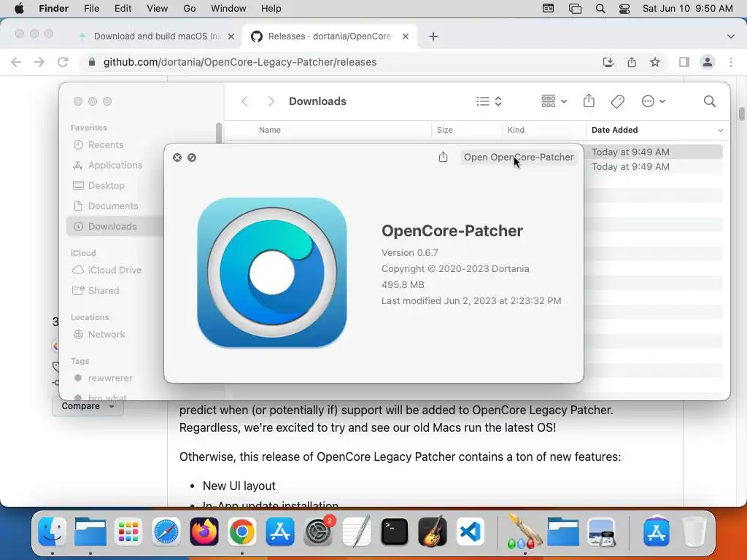747x560 pixels.
Task: Open Chrome tab search chevron
Action: pos(731,36)
